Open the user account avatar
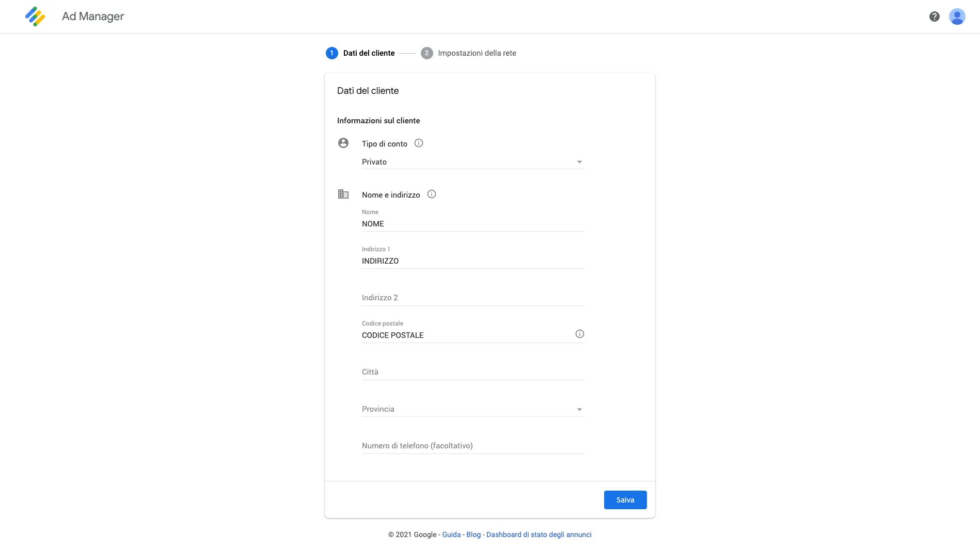 click(x=957, y=17)
